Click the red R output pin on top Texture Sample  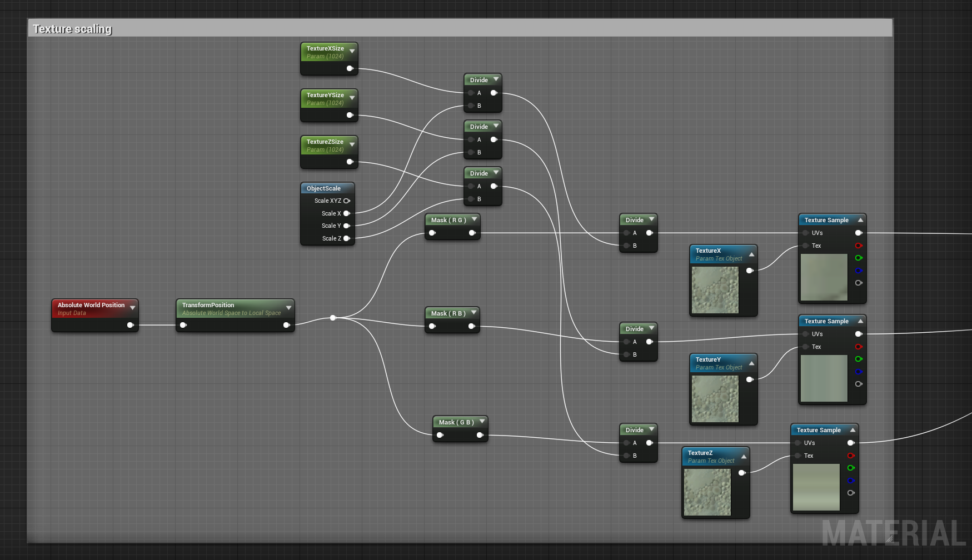tap(859, 245)
